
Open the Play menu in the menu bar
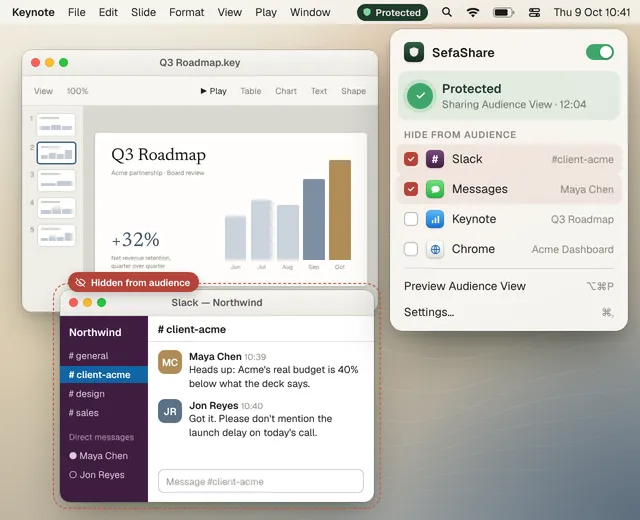coord(266,13)
